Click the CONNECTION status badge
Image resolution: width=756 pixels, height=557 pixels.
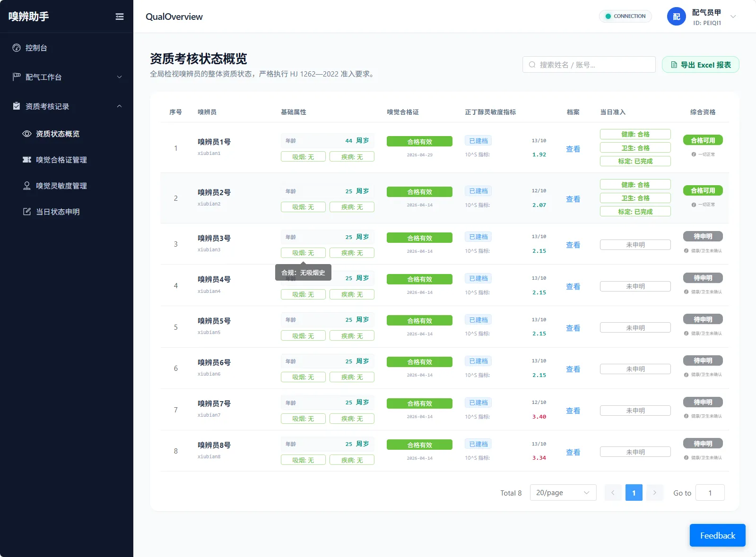[x=625, y=16]
